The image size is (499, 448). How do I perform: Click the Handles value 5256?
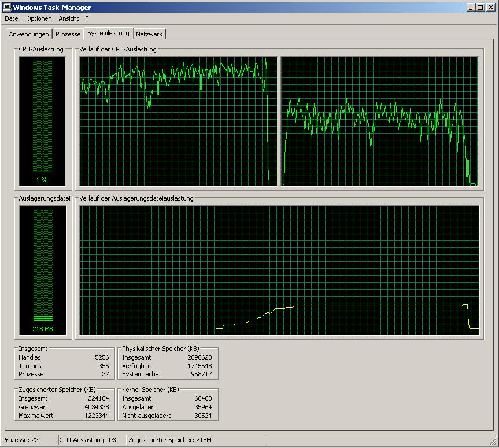click(x=102, y=357)
